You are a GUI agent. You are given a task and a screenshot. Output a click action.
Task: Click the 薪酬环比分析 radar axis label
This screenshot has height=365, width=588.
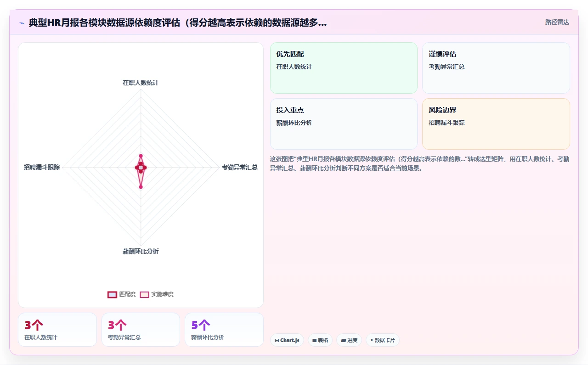[x=141, y=251]
